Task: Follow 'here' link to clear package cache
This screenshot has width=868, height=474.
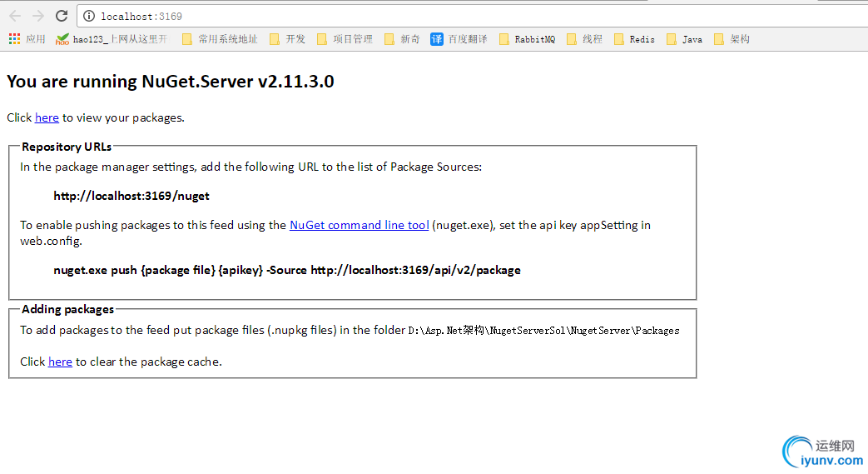Action: coord(60,362)
